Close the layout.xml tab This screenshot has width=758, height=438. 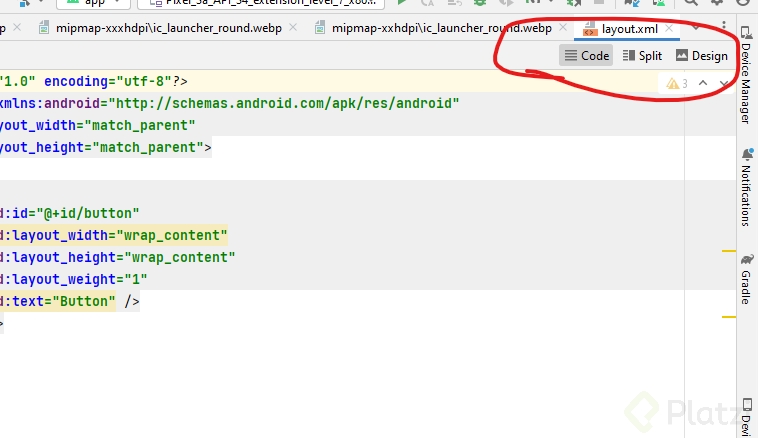tap(669, 29)
